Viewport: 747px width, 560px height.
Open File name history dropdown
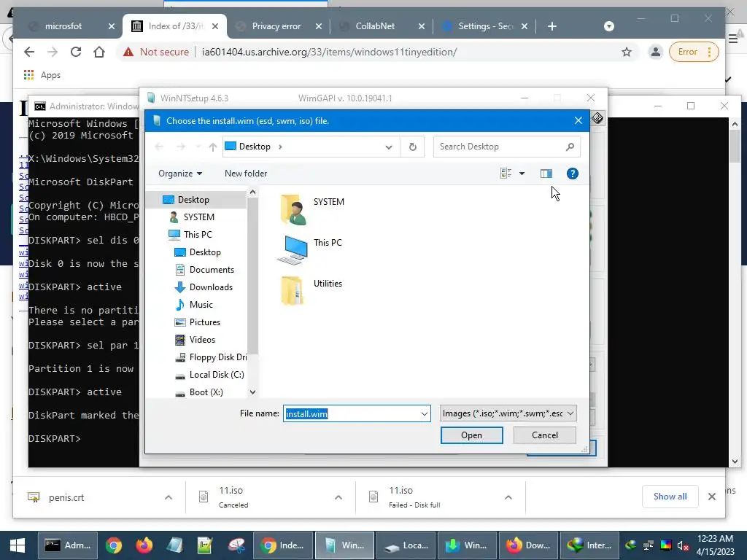[x=424, y=414]
